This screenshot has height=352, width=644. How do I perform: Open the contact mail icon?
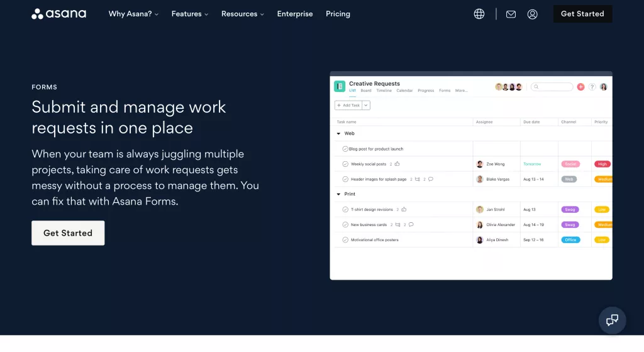tap(511, 14)
